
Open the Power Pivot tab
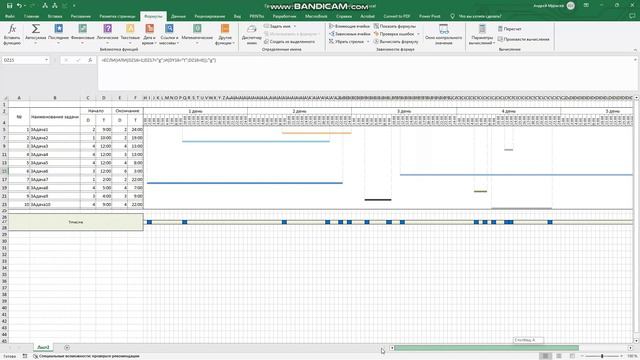(x=429, y=16)
